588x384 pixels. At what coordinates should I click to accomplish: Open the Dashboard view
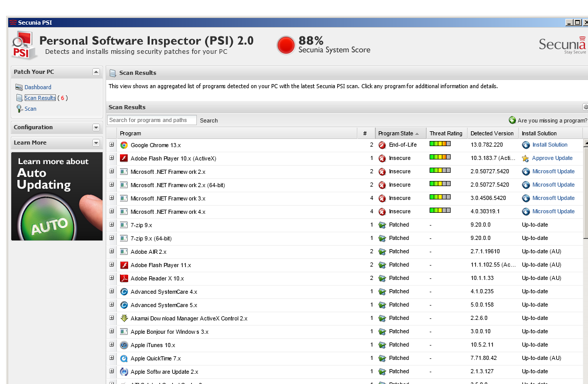38,87
